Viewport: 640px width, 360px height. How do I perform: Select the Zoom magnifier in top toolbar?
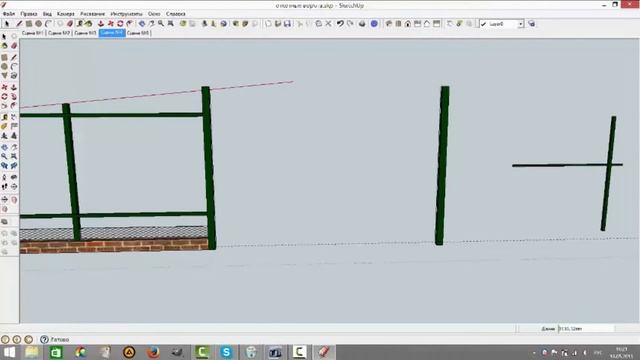click(161, 24)
